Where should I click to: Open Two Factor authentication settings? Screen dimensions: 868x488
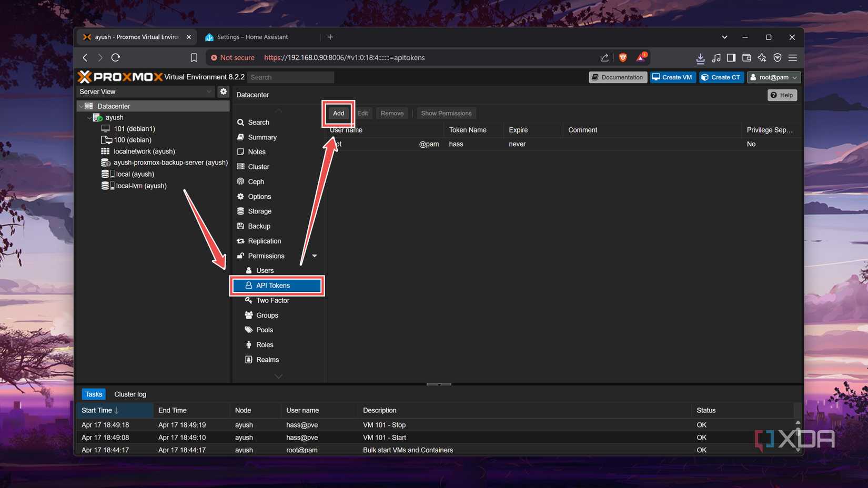272,300
